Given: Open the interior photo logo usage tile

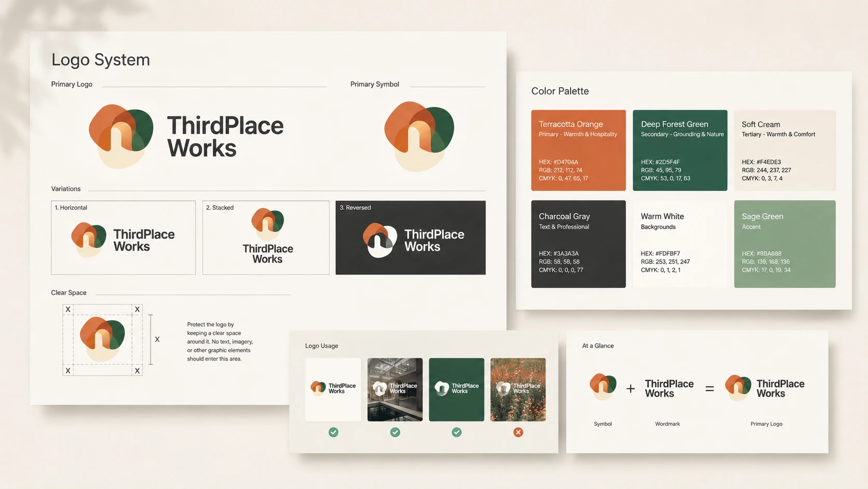Looking at the screenshot, I should point(395,389).
